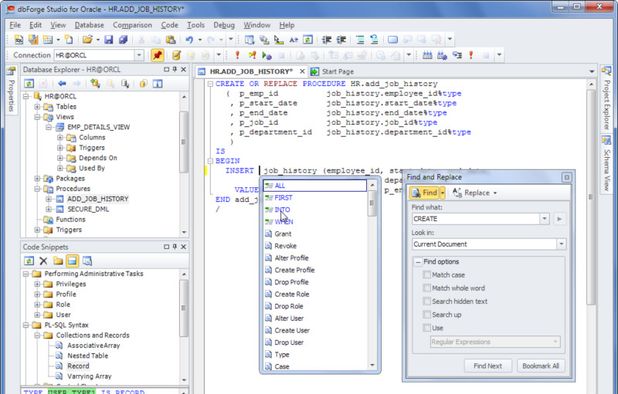Screen dimensions: 618x394
Task: Click the Back arrow in Database Explorer toolbar
Action: [x=62, y=84]
